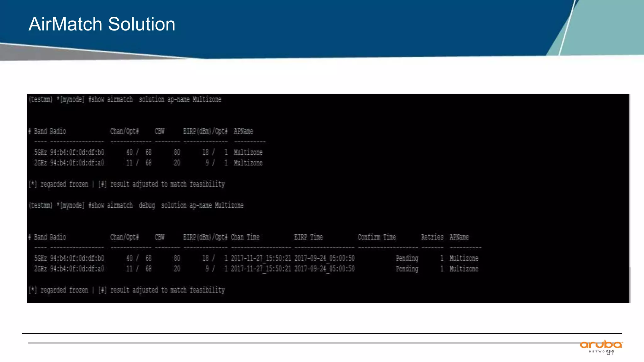This screenshot has width=644, height=362.
Task: Click the Chan/Opt# header in first table
Action: click(125, 131)
